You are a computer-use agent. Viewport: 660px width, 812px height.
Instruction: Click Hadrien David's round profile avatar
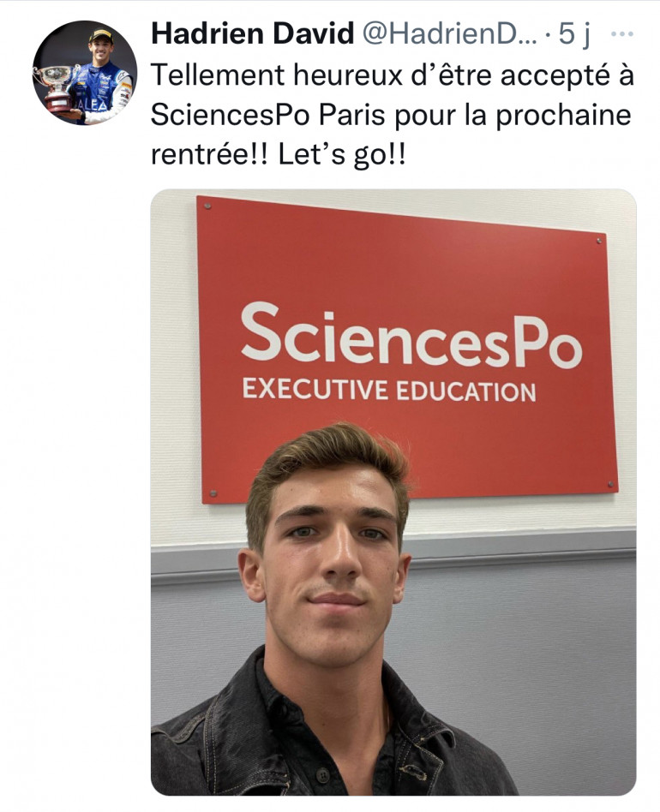[84, 73]
